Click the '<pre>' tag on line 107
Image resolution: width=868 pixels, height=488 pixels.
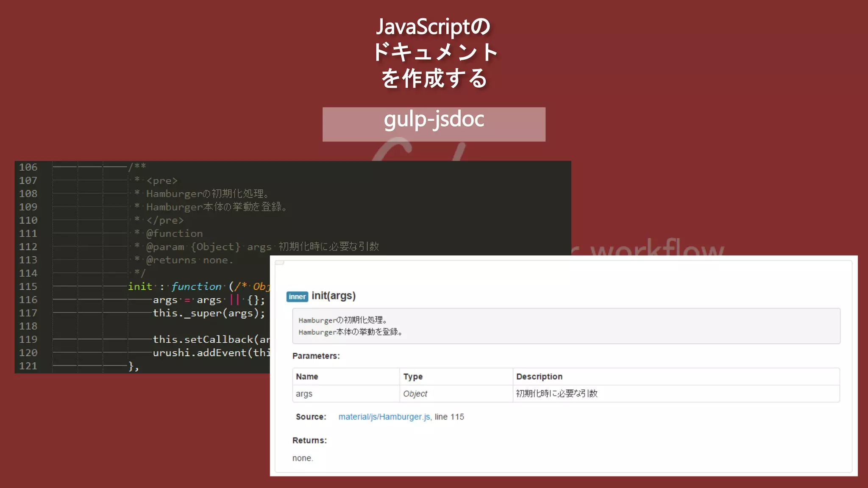(162, 181)
